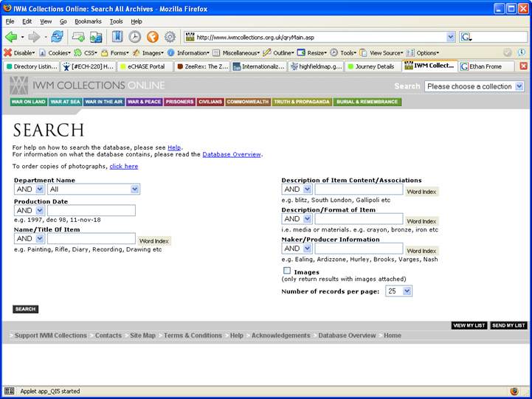Click the status bar applet icon
This screenshot has height=399, width=532.
pos(9,391)
